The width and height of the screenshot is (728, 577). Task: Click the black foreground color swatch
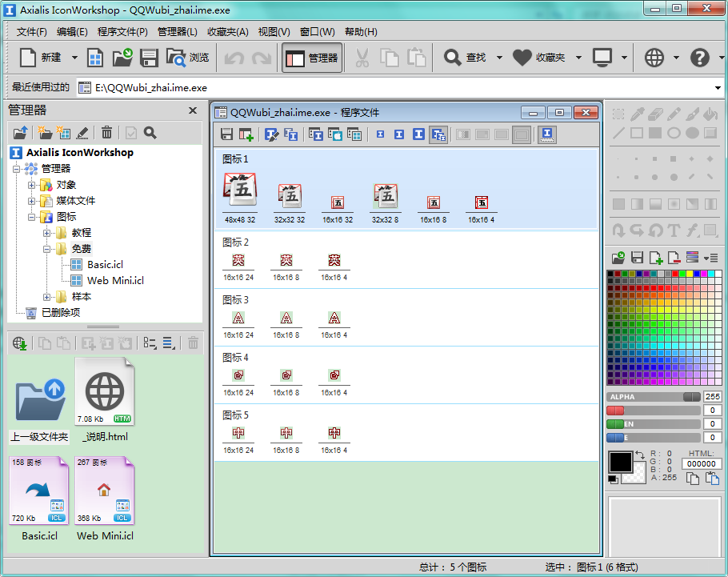coord(620,463)
